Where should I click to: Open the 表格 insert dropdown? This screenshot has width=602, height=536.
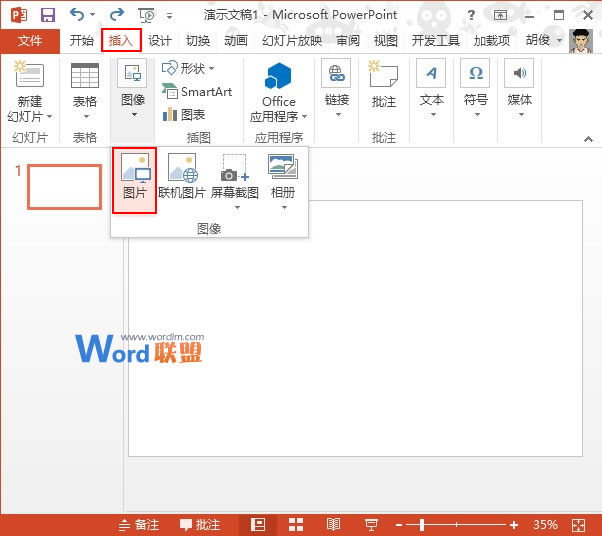pos(85,91)
